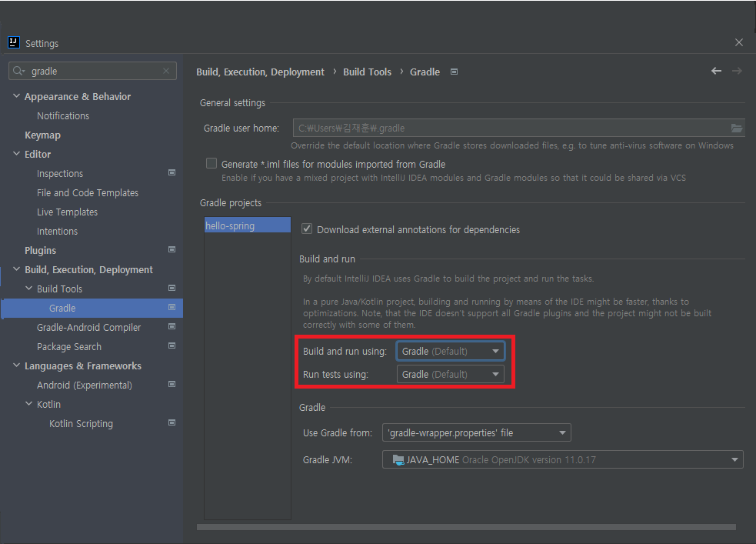The width and height of the screenshot is (756, 544).
Task: Open Package Search settings
Action: point(69,347)
